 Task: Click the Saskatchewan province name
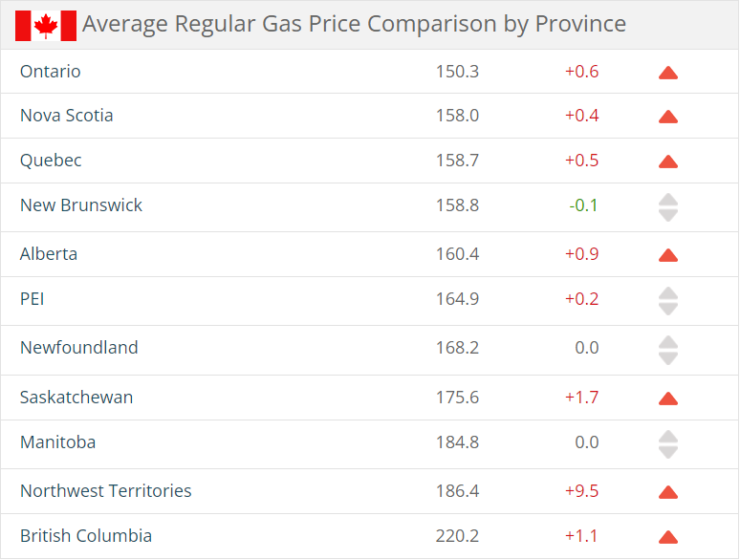(76, 398)
